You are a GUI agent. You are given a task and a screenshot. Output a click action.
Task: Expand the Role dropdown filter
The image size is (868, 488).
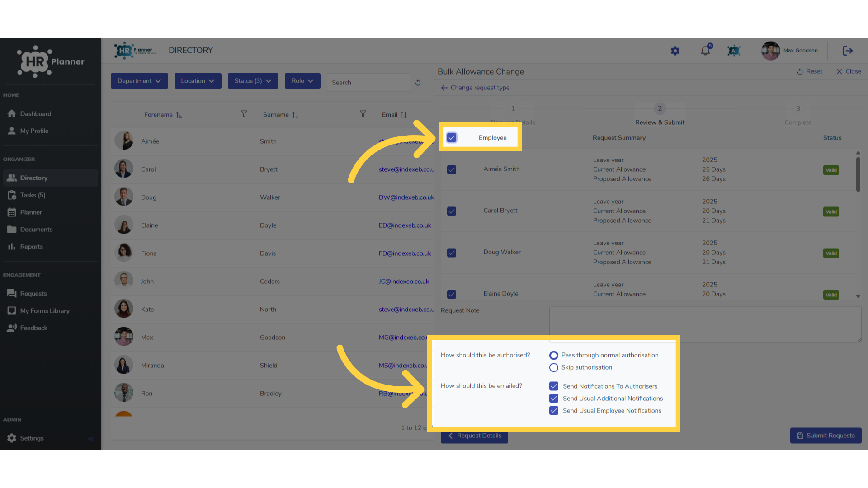point(302,81)
